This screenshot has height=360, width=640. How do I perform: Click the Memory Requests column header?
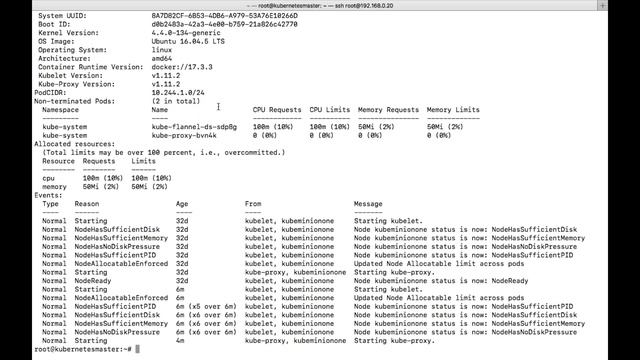[388, 110]
